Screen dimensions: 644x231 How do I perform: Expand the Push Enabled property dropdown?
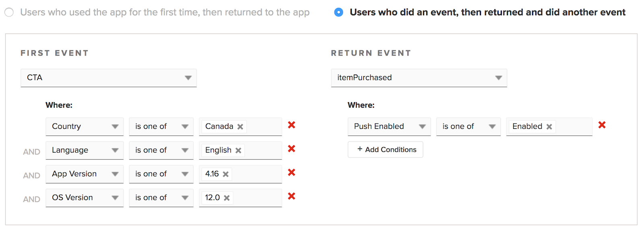[389, 126]
